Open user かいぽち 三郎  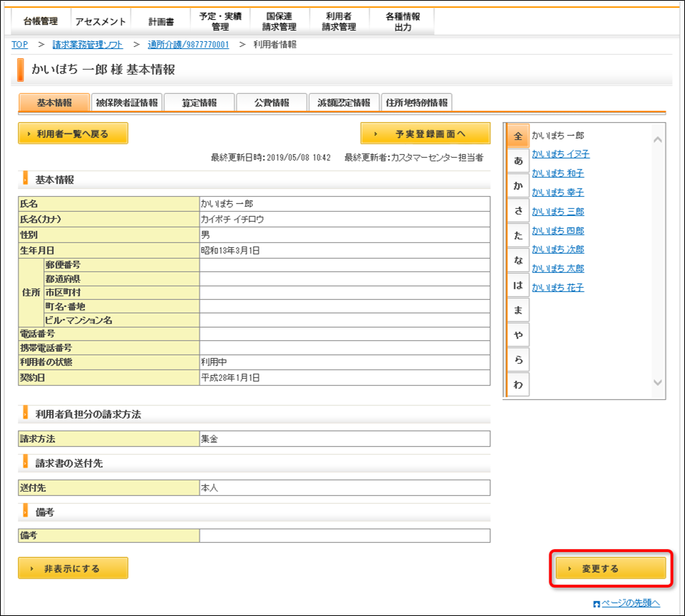[x=558, y=212]
